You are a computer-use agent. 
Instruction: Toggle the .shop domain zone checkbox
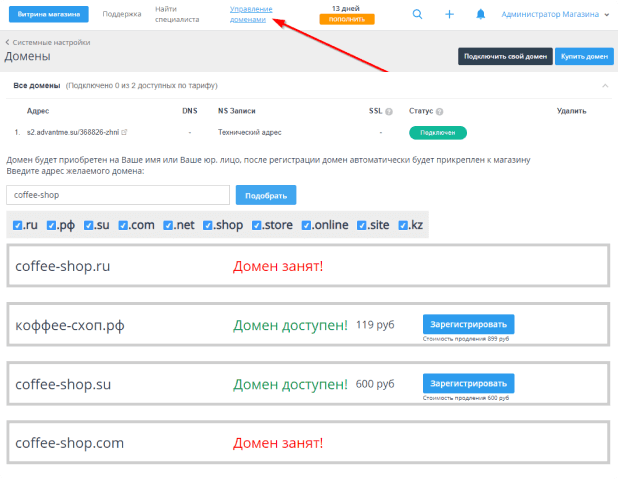pos(208,225)
